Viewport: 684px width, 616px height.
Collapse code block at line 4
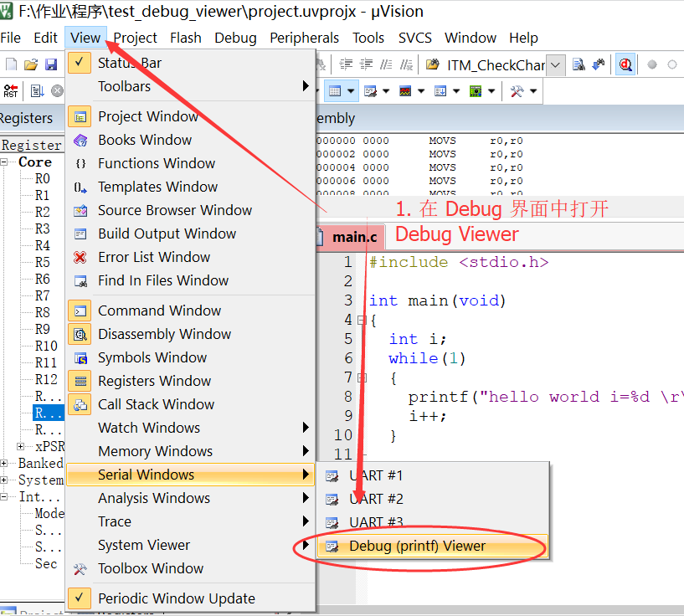[x=361, y=321]
